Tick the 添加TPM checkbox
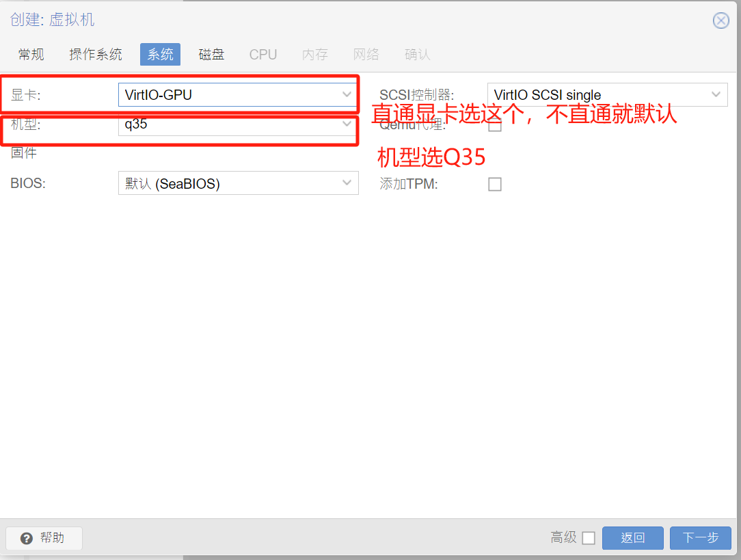 [x=495, y=184]
